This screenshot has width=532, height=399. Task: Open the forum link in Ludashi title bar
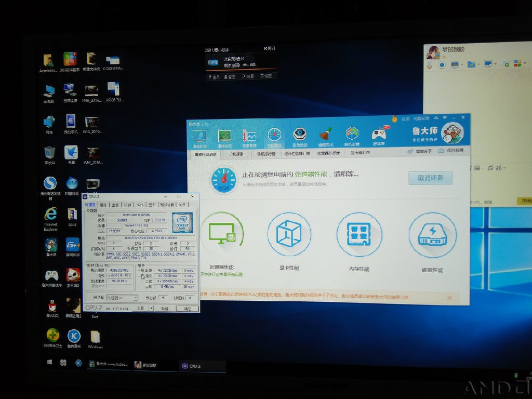405,119
